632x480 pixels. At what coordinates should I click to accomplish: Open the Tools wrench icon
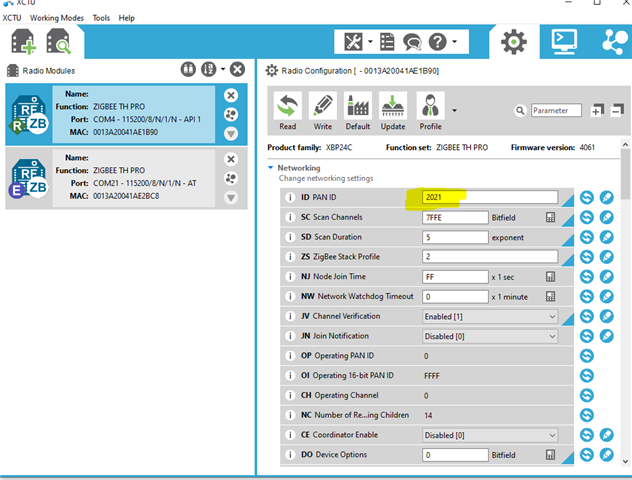click(x=353, y=42)
